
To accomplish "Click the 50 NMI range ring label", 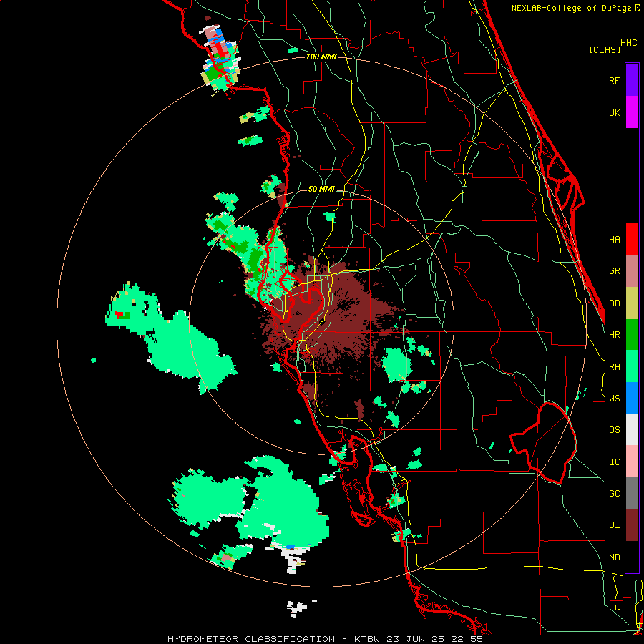I will tap(321, 190).
